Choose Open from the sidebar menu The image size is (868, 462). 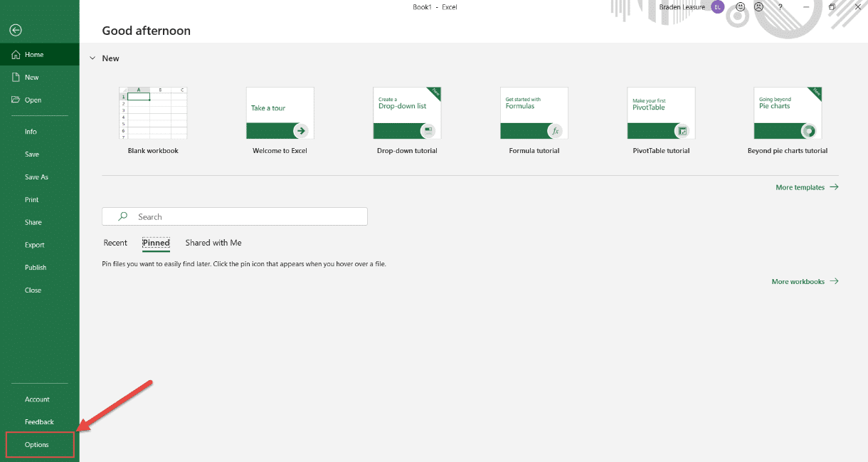pyautogui.click(x=40, y=100)
